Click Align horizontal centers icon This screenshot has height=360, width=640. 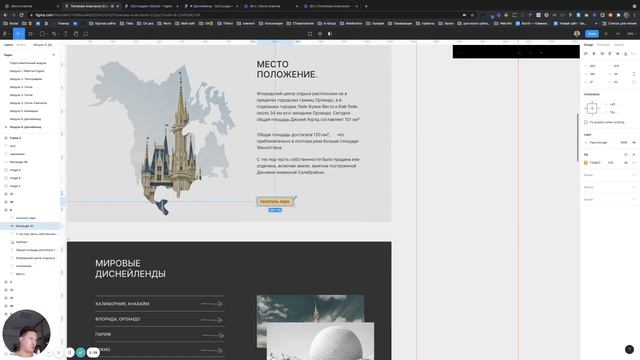coord(594,54)
